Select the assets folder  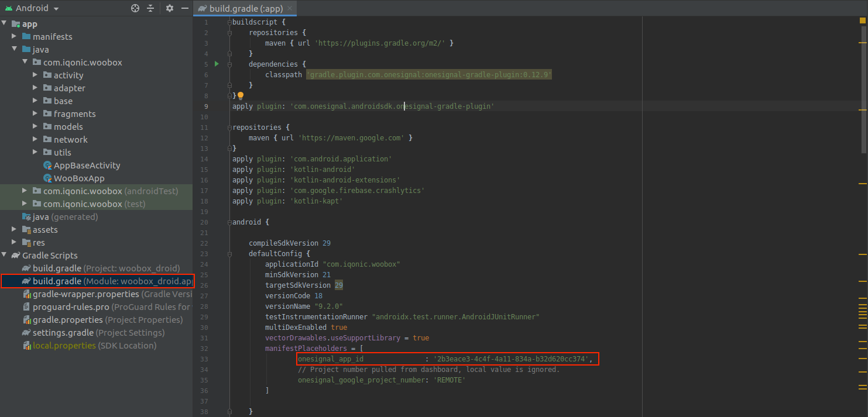[x=45, y=230]
